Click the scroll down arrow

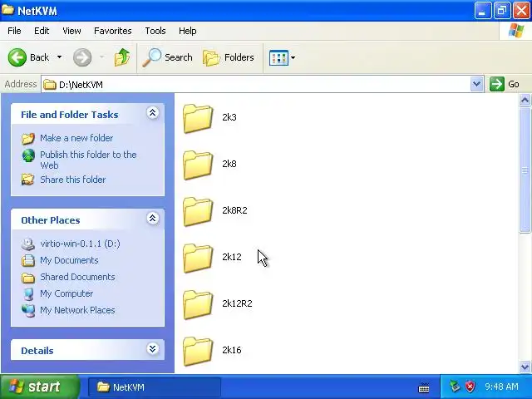[525, 367]
